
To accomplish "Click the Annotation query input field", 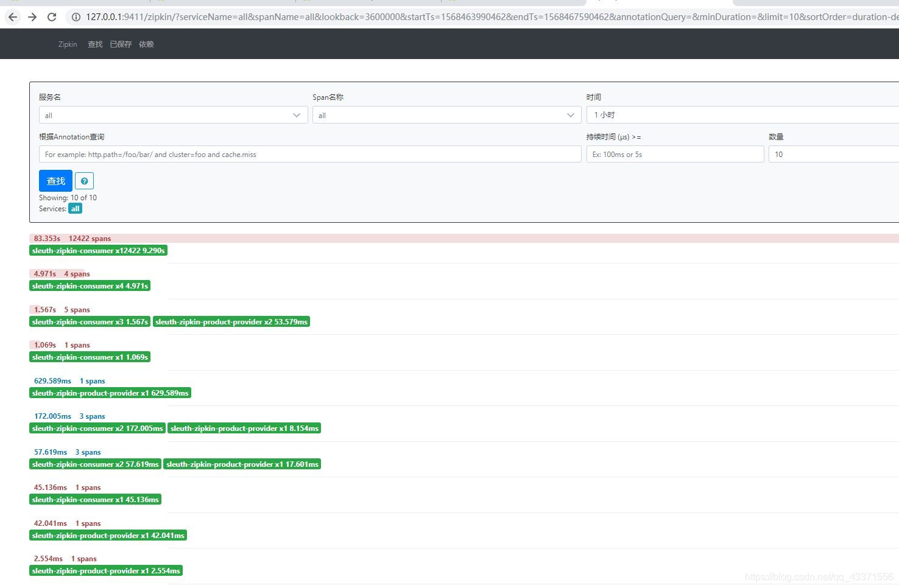I will [310, 154].
